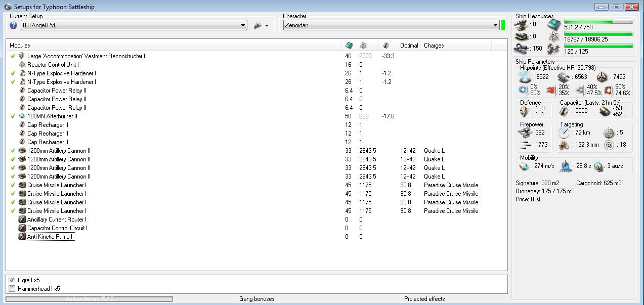The image size is (644, 305).
Task: Check the Hammerhead I x5 drone checkbox
Action: 12,289
